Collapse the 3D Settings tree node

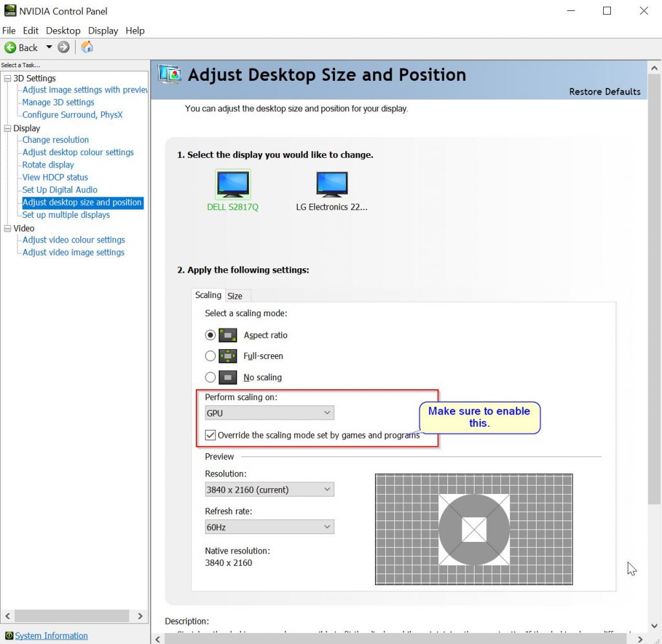click(x=7, y=78)
